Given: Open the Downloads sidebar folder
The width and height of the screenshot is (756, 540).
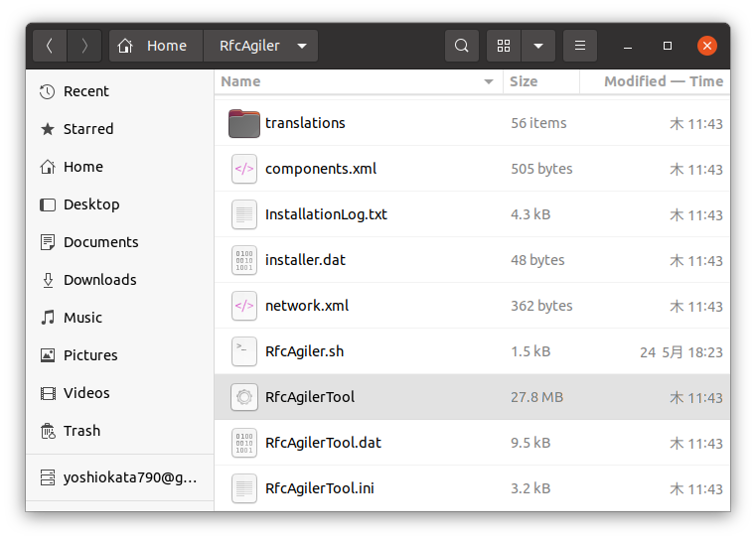Looking at the screenshot, I should point(99,280).
